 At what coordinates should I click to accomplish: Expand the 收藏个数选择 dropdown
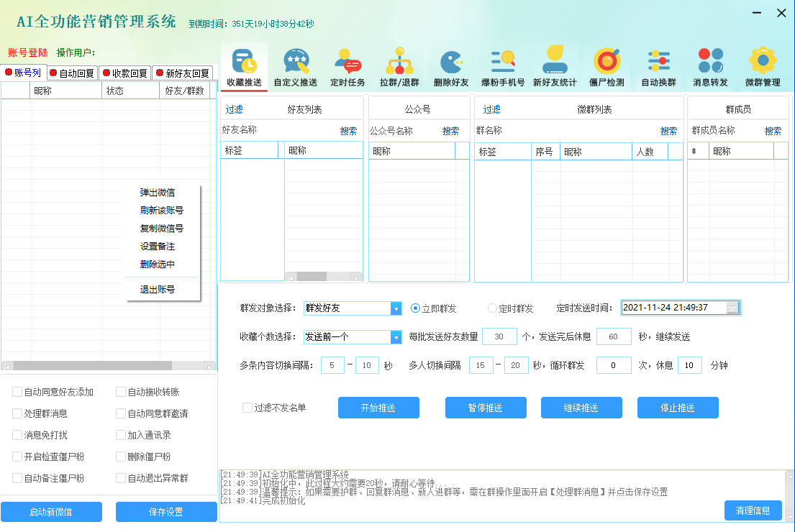[396, 337]
